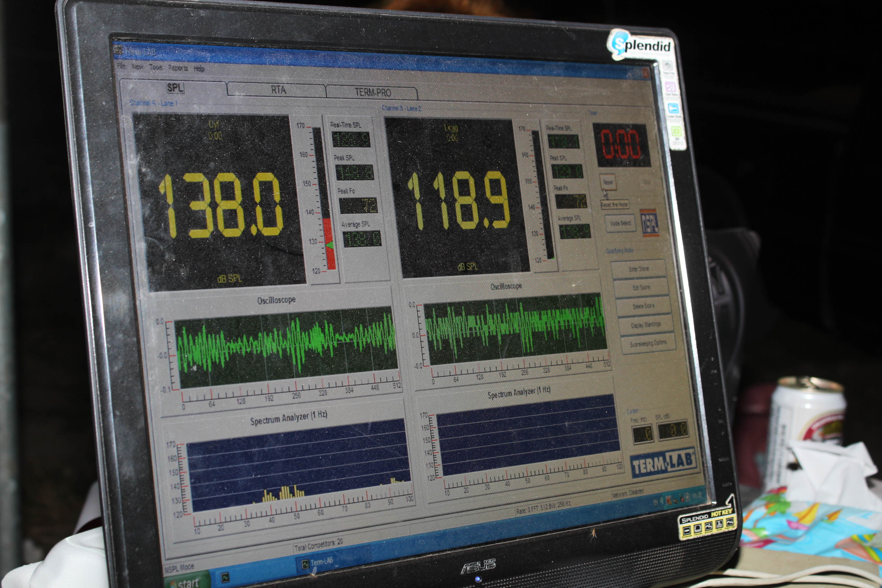Click the TERM-LAB logo
The height and width of the screenshot is (588, 882).
pos(663,464)
